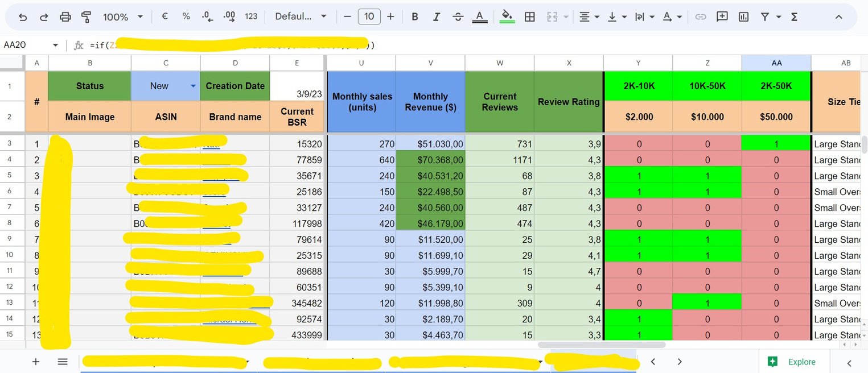
Task: Click the $10.000 threshold cell
Action: (x=707, y=117)
